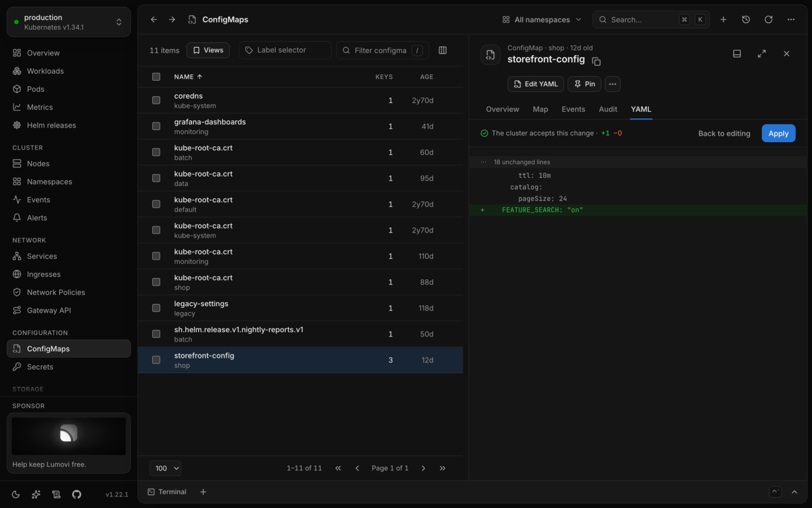Open the header more options menu
812x508 pixels.
(791, 19)
